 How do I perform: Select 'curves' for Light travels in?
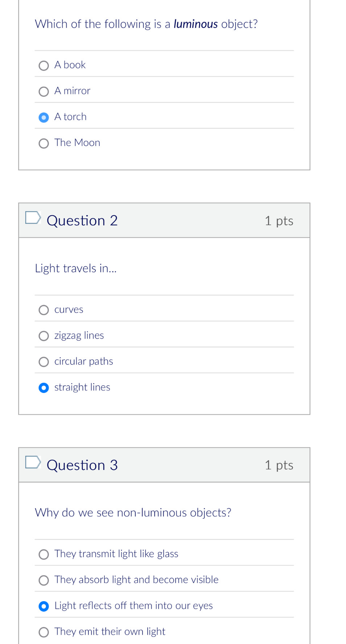click(x=44, y=310)
